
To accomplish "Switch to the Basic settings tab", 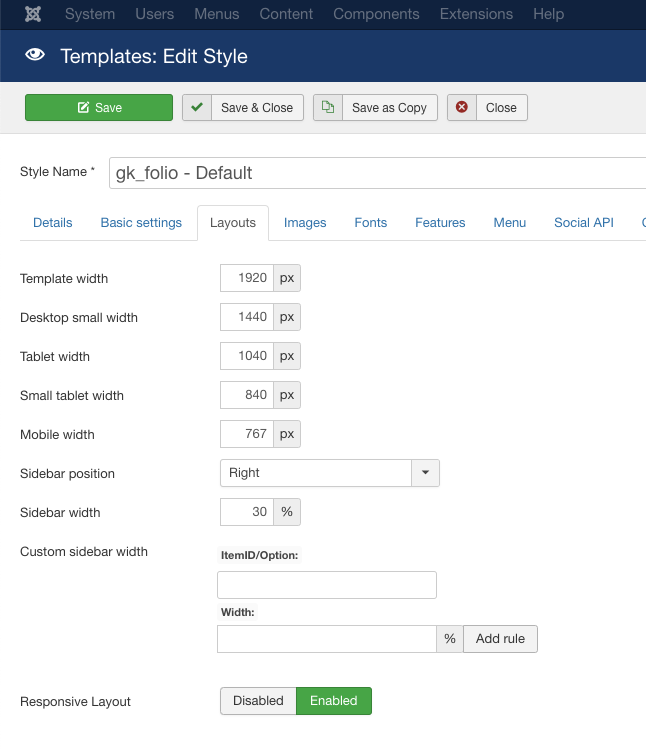I will [x=141, y=223].
